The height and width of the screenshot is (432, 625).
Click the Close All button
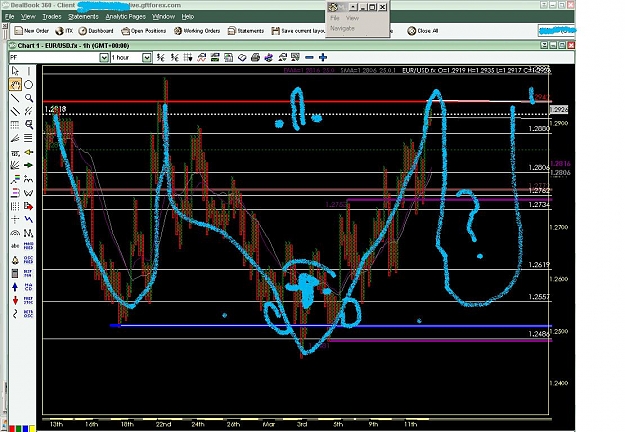tap(423, 31)
